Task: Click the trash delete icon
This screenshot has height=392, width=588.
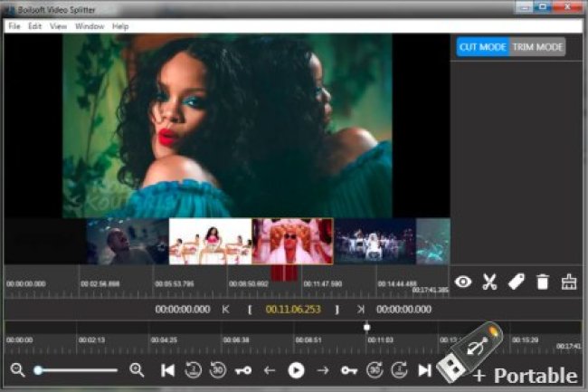Action: coord(542,282)
